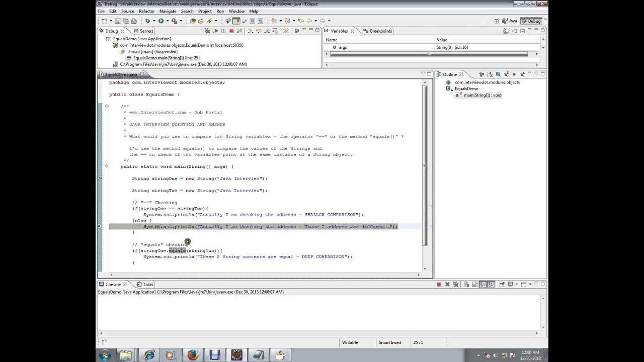This screenshot has height=362, width=644.
Task: Open the Window menu
Action: click(x=236, y=11)
